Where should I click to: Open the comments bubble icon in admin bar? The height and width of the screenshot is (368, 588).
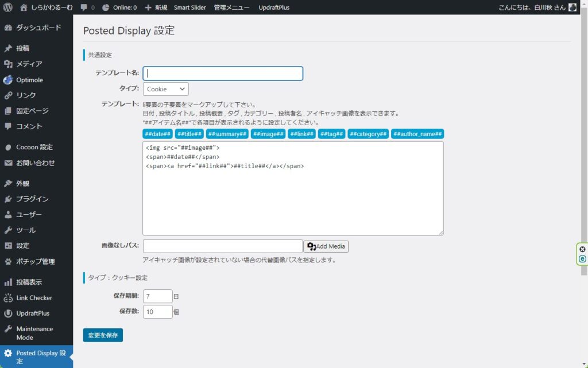coord(84,8)
